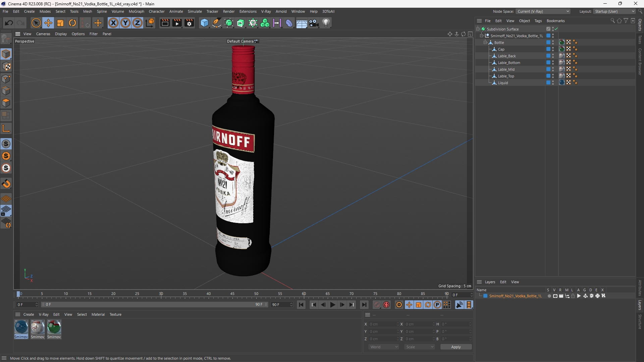
Task: Go to end of animation
Action: click(x=364, y=305)
